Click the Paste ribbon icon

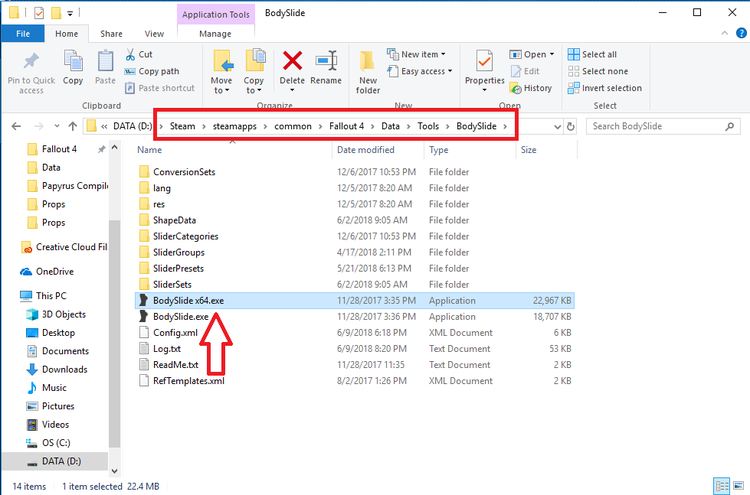click(x=105, y=61)
